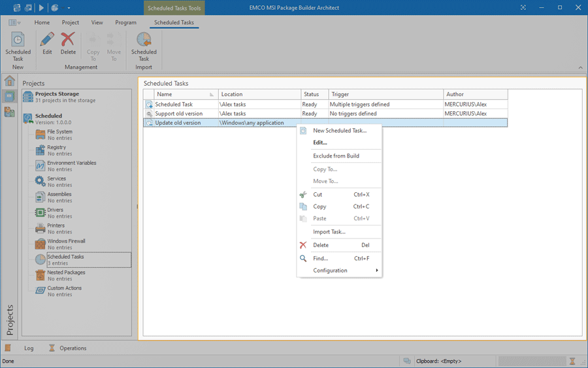
Task: Click the status bar hourglass icon
Action: tap(572, 361)
